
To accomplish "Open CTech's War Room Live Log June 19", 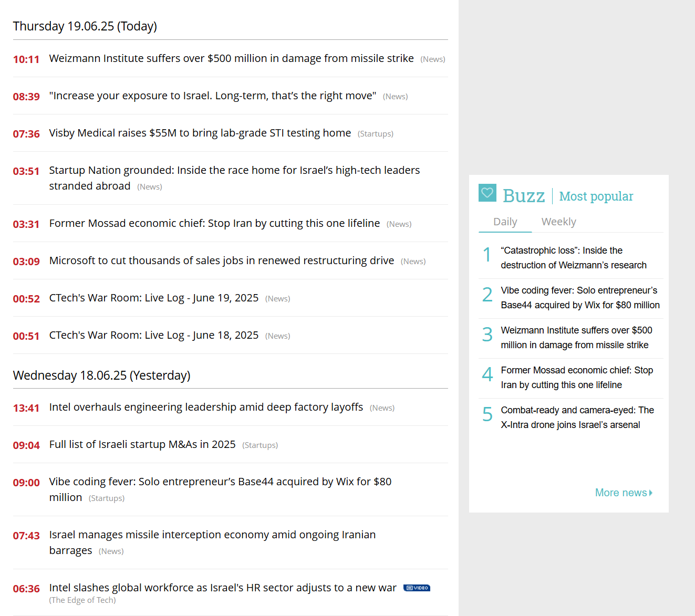I will pyautogui.click(x=153, y=298).
